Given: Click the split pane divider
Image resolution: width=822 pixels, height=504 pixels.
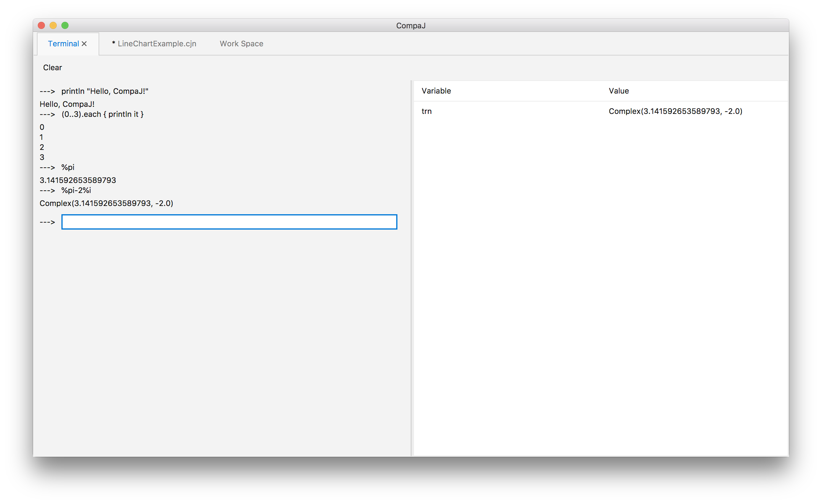Looking at the screenshot, I should click(412, 267).
